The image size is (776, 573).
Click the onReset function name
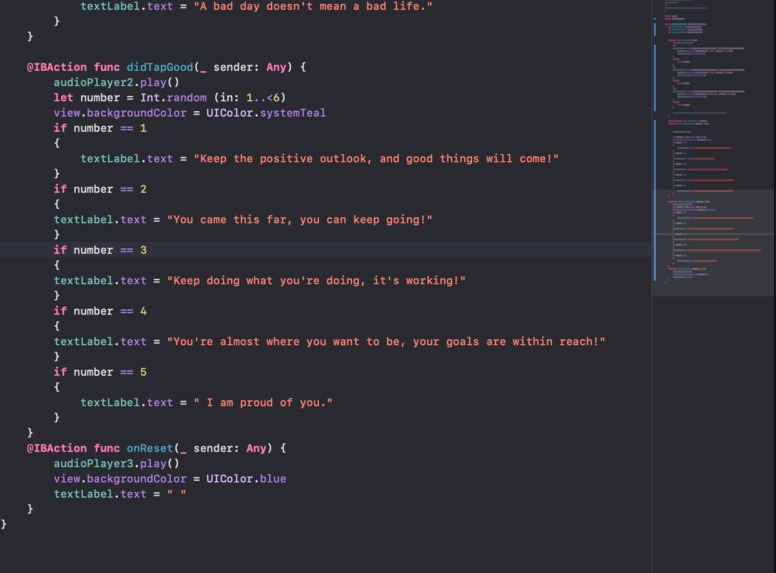[150, 448]
